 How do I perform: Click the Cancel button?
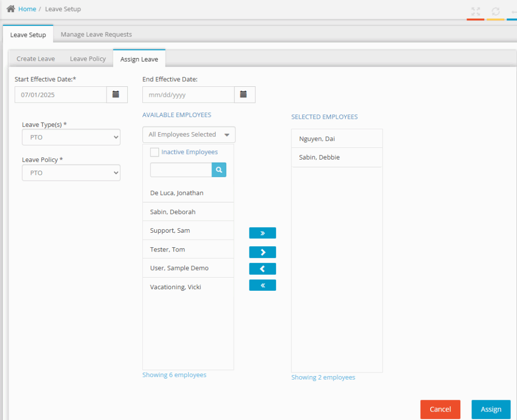point(440,409)
